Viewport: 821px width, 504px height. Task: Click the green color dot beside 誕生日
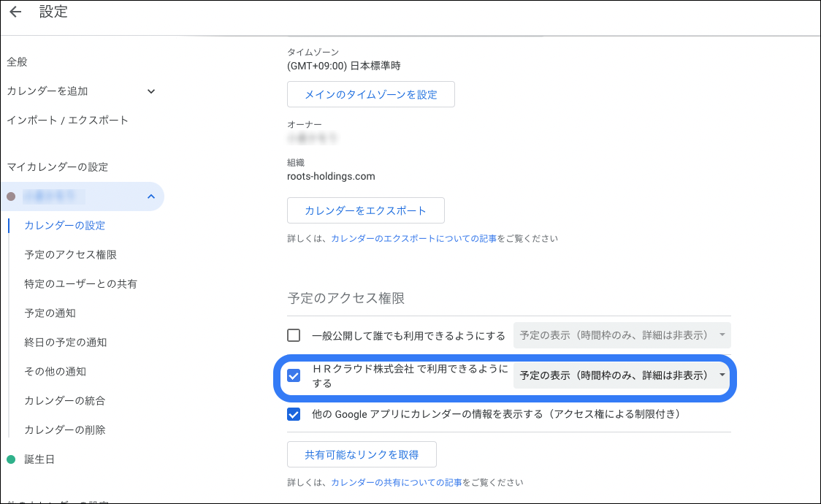point(9,459)
